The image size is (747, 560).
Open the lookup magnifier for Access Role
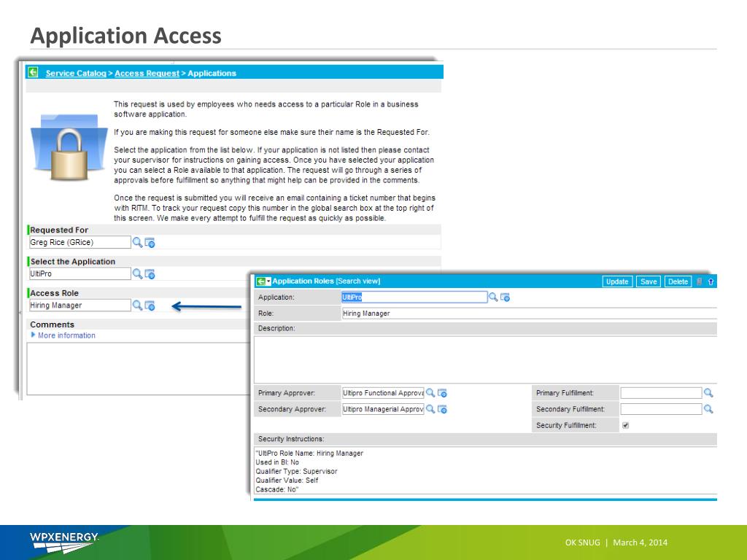137,306
